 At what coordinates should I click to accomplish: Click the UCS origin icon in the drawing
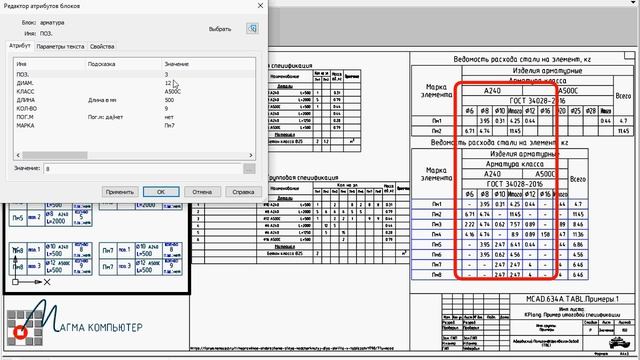coord(15,282)
